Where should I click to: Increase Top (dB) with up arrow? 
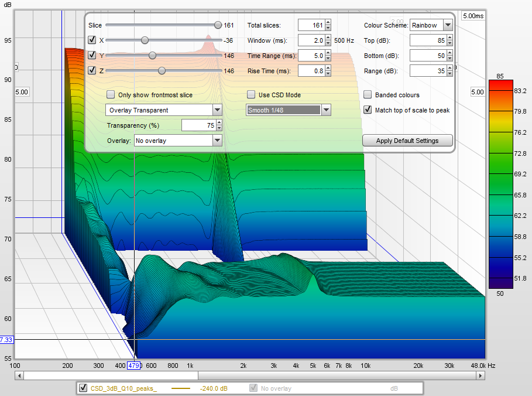(x=449, y=37)
